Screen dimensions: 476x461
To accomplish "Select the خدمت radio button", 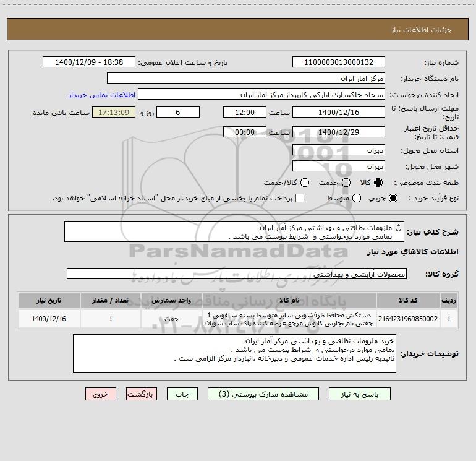I will coord(346,183).
